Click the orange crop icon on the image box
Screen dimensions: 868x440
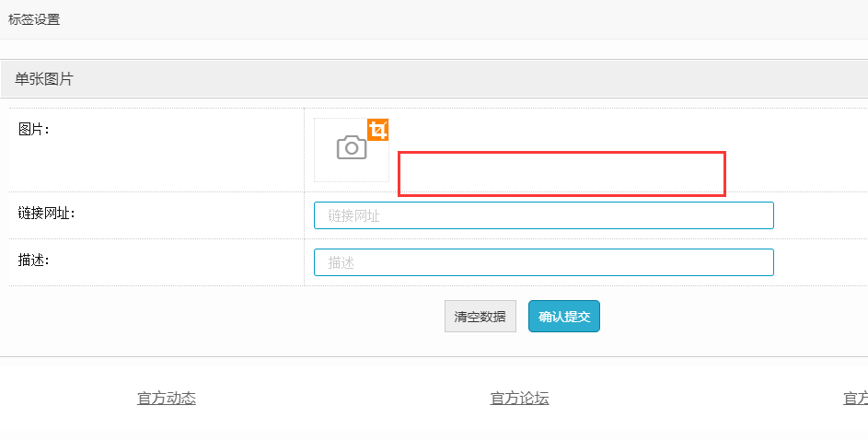click(378, 130)
